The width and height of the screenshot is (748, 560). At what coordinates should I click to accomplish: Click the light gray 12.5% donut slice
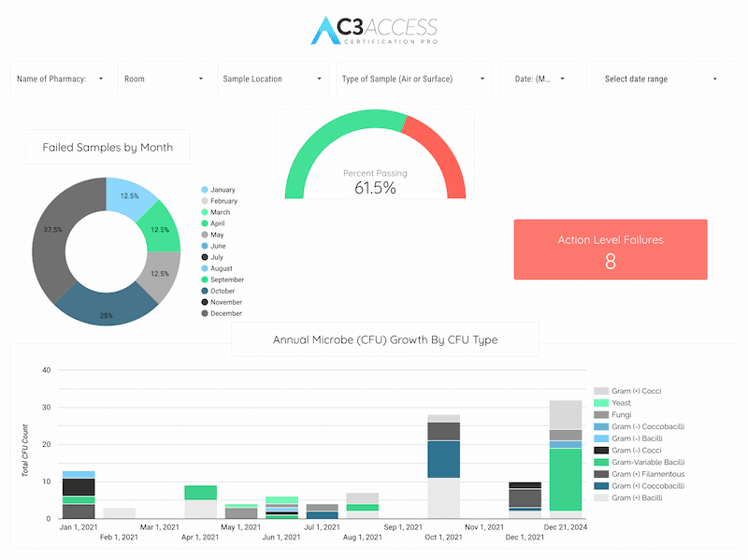point(161,274)
